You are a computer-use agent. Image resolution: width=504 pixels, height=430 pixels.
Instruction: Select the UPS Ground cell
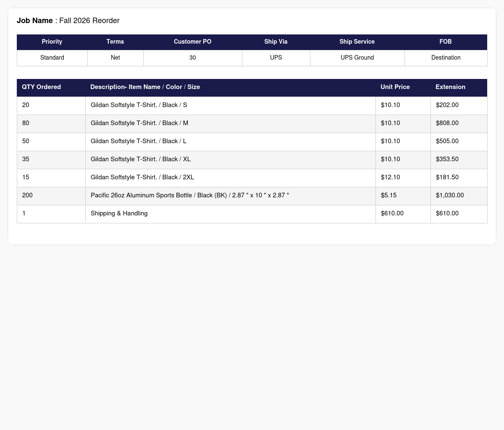[357, 58]
